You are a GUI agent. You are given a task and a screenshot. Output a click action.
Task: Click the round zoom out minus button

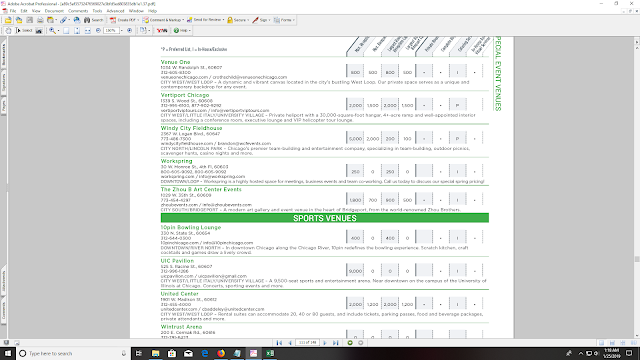[98, 31]
